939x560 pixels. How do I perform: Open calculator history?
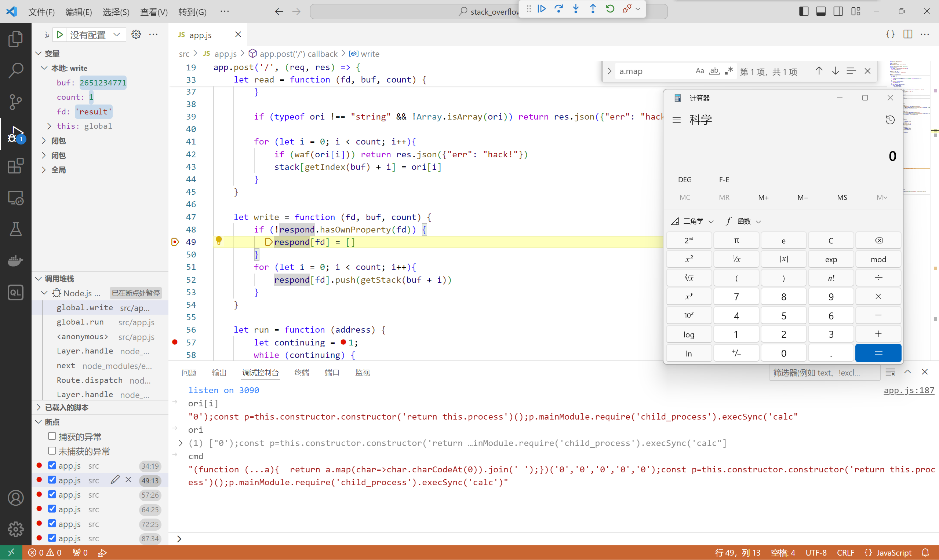coord(890,120)
